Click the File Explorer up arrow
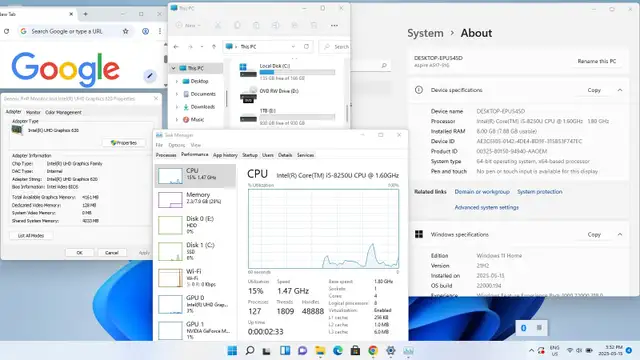Viewport: 640px width, 360px height. [x=213, y=47]
